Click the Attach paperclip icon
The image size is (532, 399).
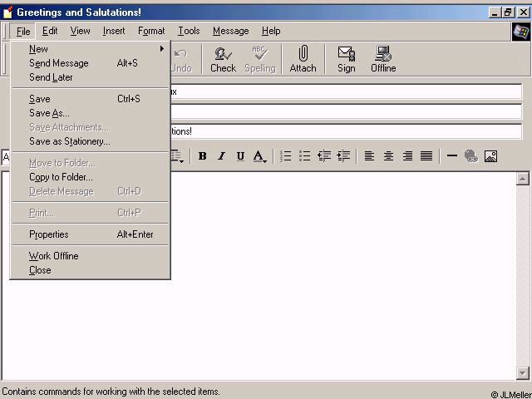point(303,59)
